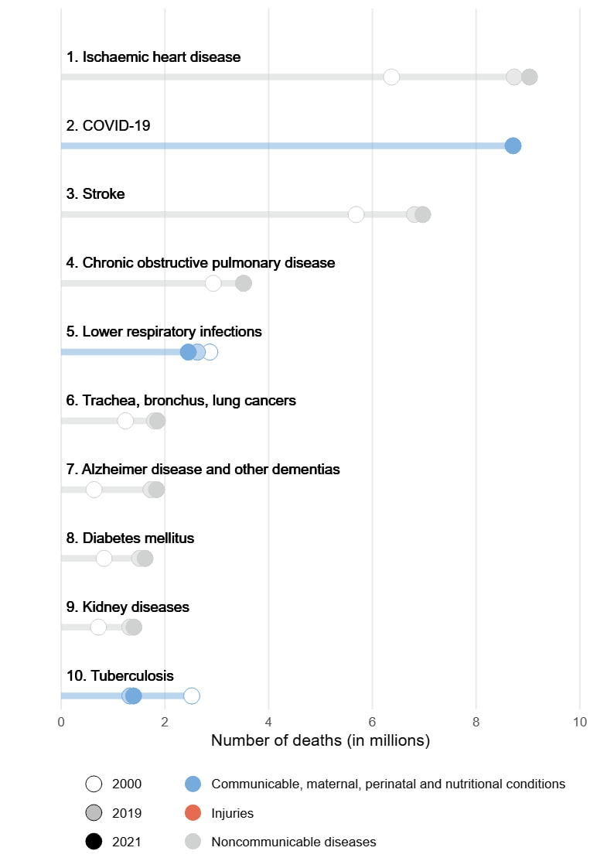Select solid blue dot on Lower respiratory infections
The width and height of the screenshot is (614, 868).
pos(188,352)
